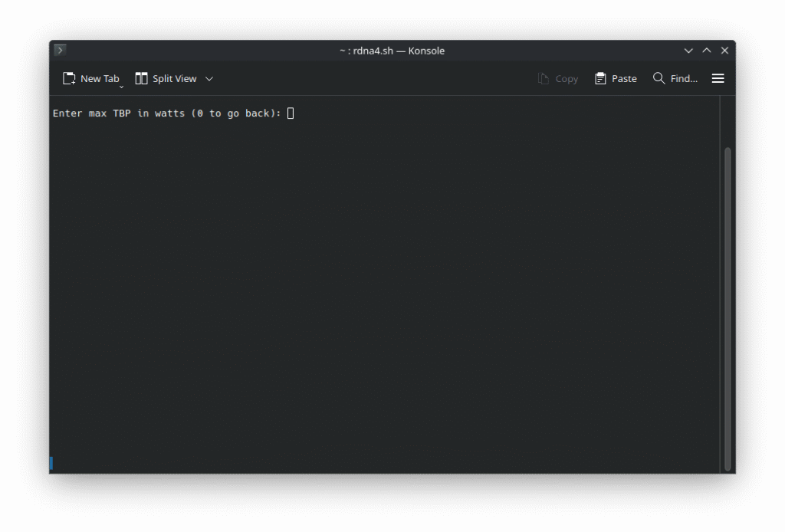Click the Split View panes icon
785x532 pixels.
point(141,79)
